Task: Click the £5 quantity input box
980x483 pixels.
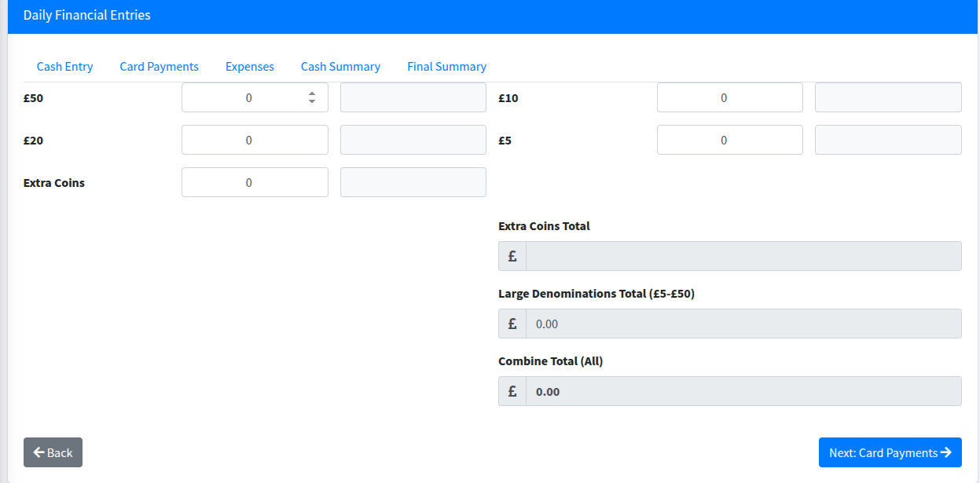Action: (729, 140)
